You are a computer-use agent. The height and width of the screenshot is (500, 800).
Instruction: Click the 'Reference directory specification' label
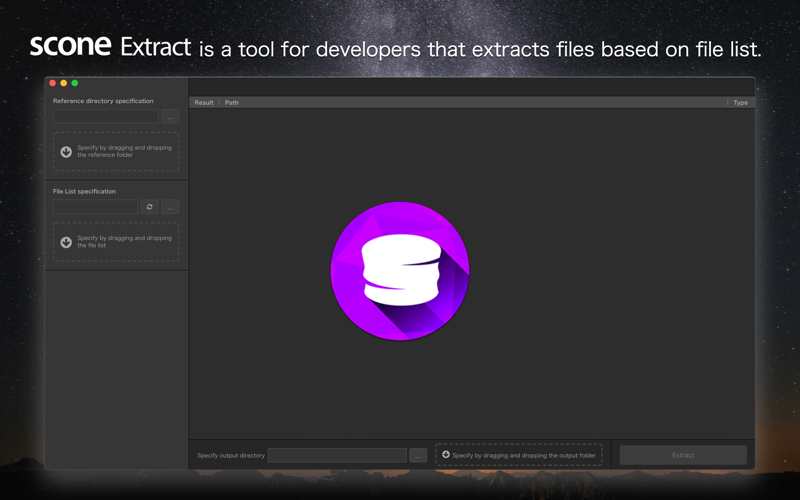click(103, 101)
